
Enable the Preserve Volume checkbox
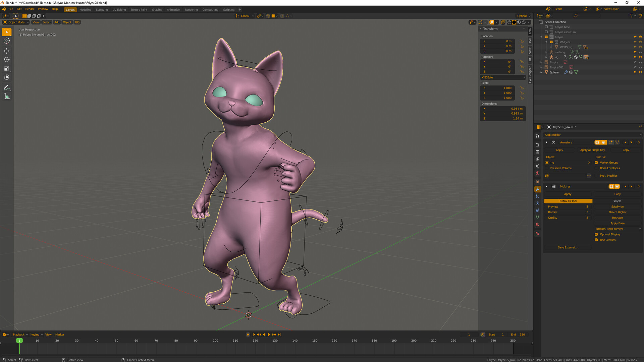coord(547,168)
